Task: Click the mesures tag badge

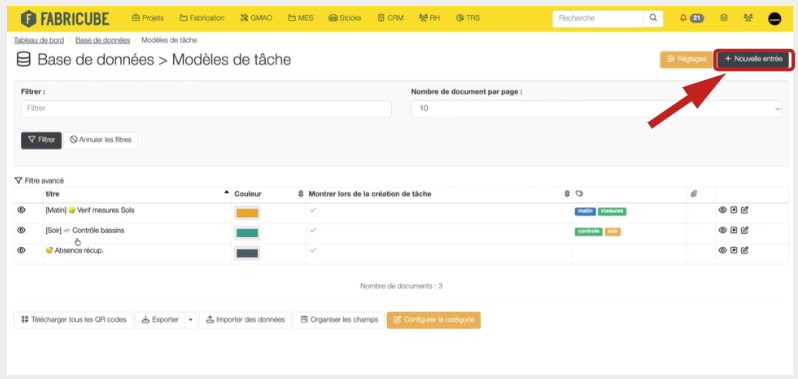Action: click(612, 212)
